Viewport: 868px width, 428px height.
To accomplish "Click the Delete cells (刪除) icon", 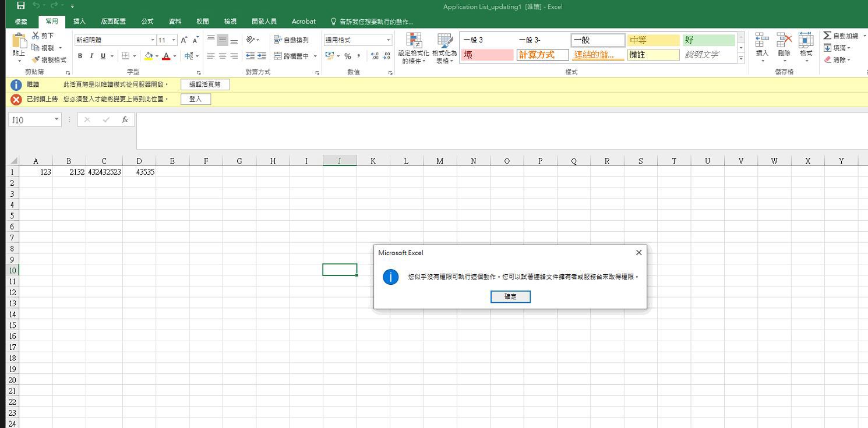I will click(784, 40).
